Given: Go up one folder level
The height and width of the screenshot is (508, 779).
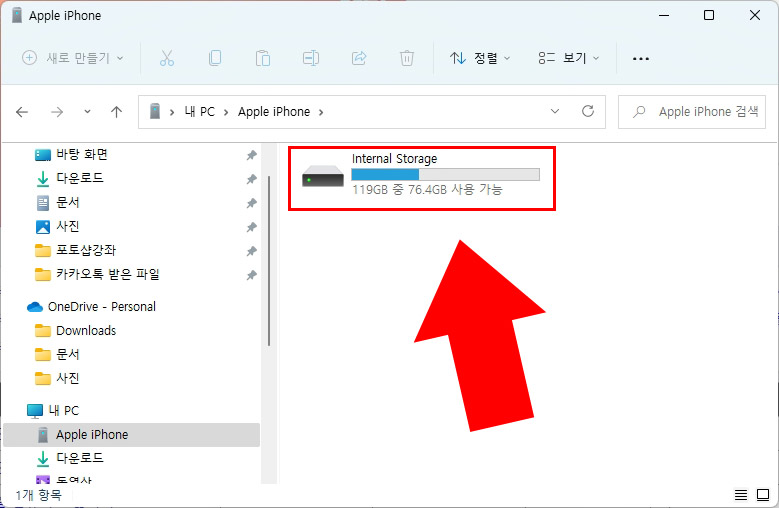Looking at the screenshot, I should tap(116, 112).
